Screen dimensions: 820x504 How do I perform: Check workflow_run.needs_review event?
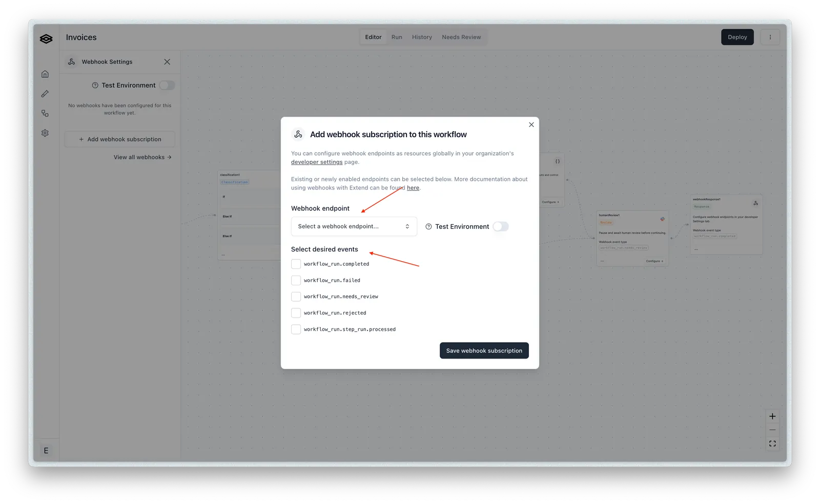[296, 297]
